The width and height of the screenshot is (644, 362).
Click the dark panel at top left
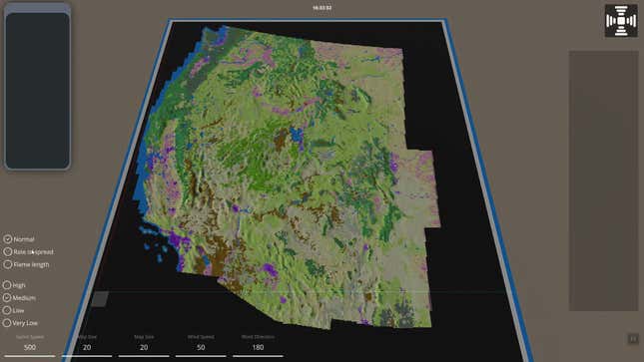point(37,91)
